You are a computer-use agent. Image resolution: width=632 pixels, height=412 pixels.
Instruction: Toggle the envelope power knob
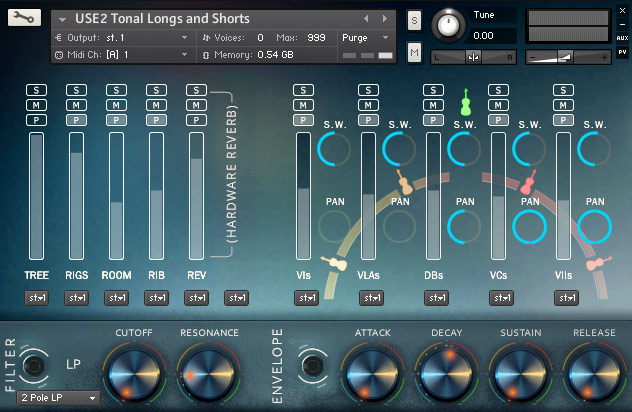coord(313,366)
